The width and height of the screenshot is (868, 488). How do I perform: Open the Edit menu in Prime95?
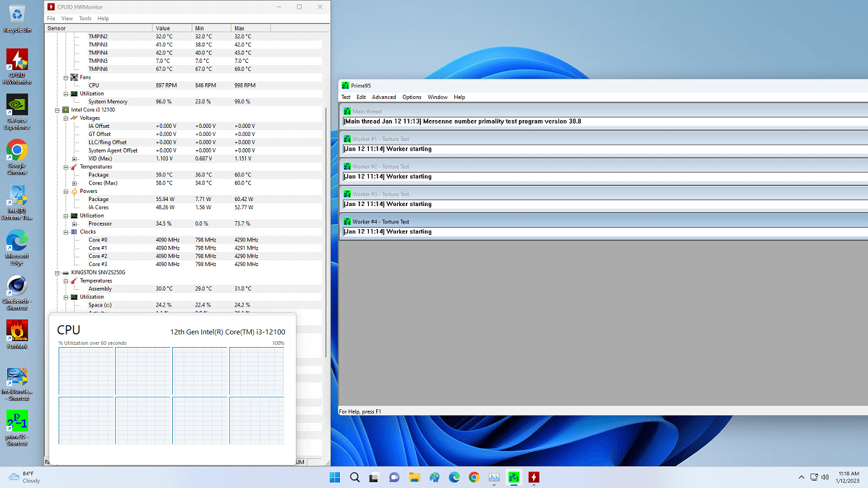(x=361, y=97)
